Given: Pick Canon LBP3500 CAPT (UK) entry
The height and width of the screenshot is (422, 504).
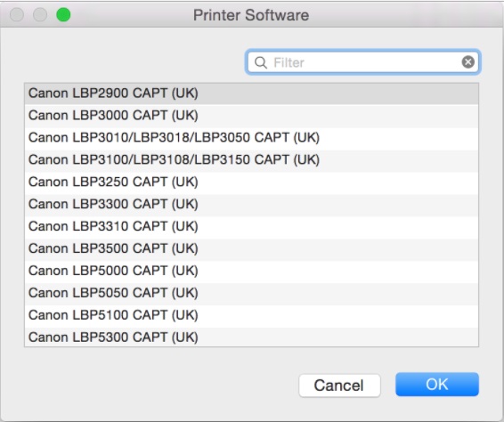Looking at the screenshot, I should point(251,248).
